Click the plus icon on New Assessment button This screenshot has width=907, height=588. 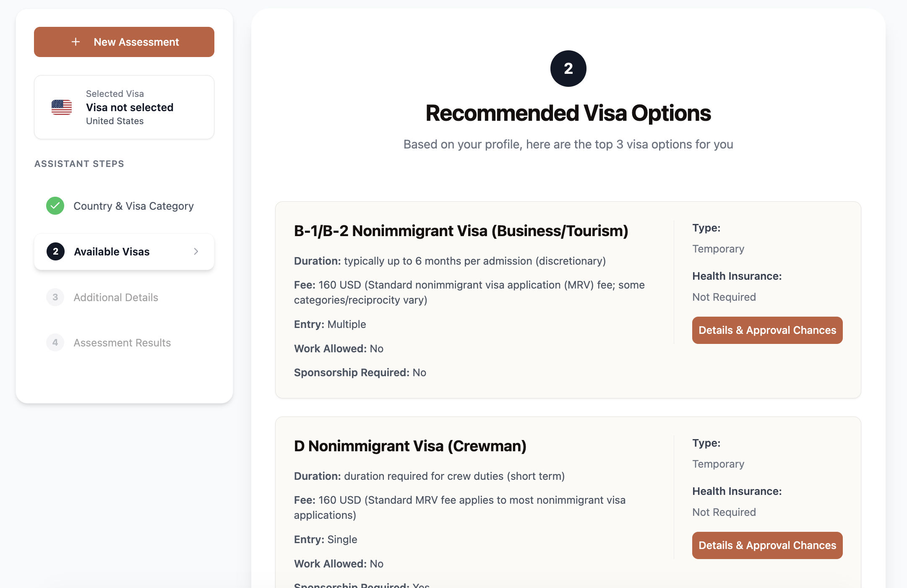tap(76, 42)
